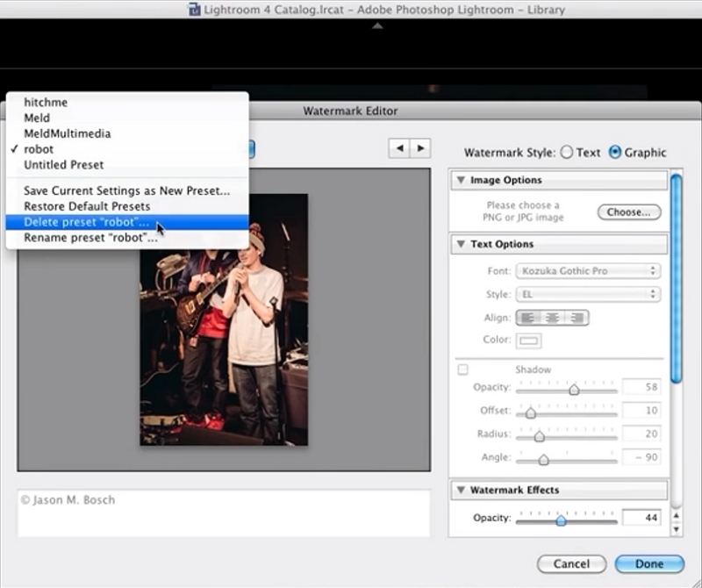The image size is (702, 588).
Task: Click the Choose... image button
Action: click(x=629, y=212)
